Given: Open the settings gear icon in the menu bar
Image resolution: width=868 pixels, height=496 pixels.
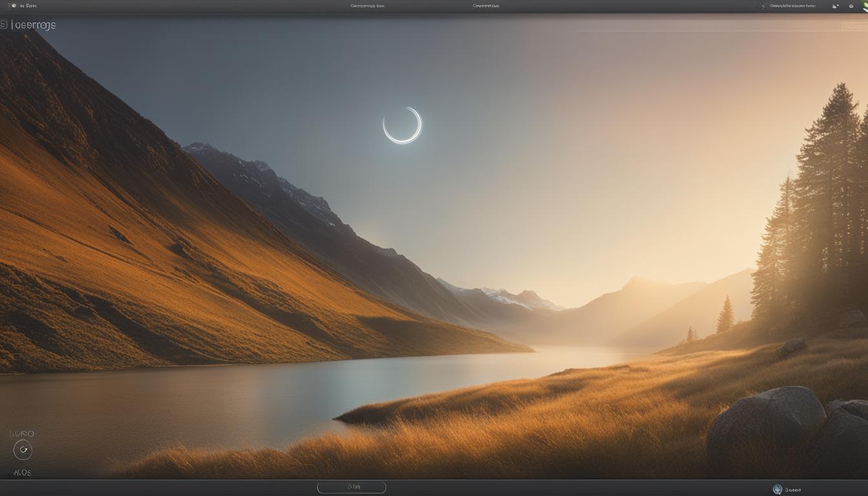Looking at the screenshot, I should click(x=851, y=6).
